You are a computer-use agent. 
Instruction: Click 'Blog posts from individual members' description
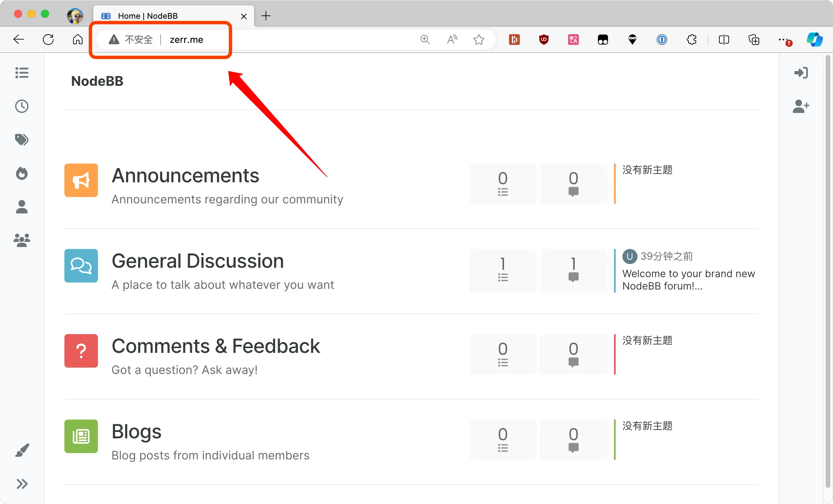click(x=210, y=455)
